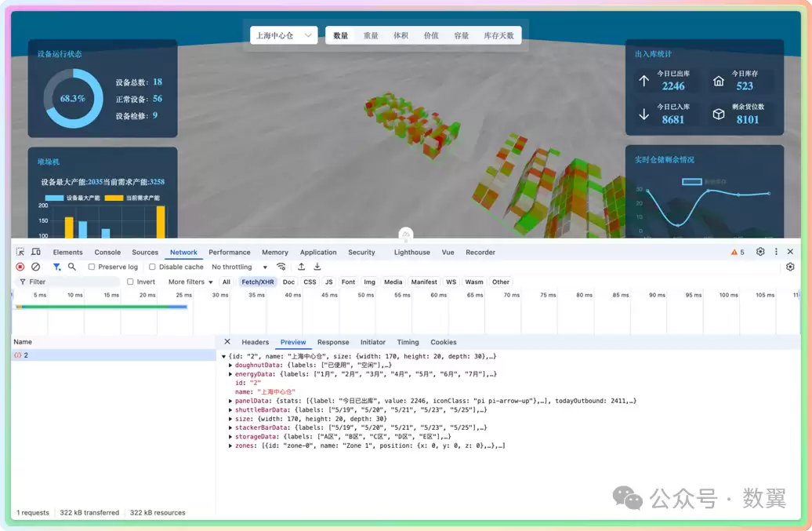Open the 上海中心仓 warehouse selector
This screenshot has width=812, height=531.
tap(284, 35)
